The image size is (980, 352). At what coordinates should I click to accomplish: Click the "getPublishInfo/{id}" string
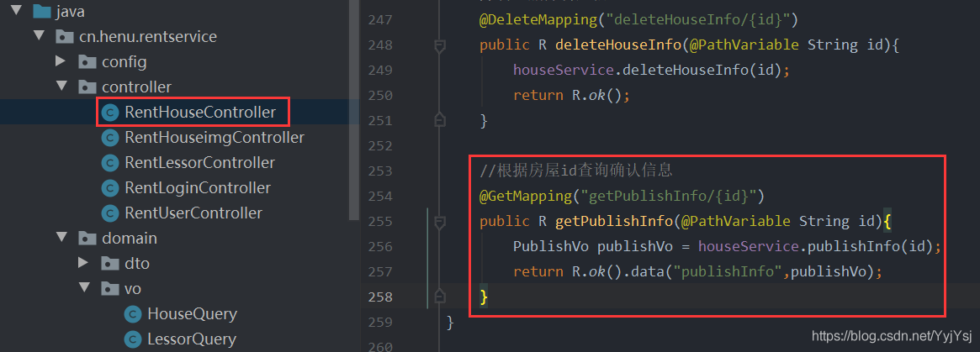coord(668,196)
